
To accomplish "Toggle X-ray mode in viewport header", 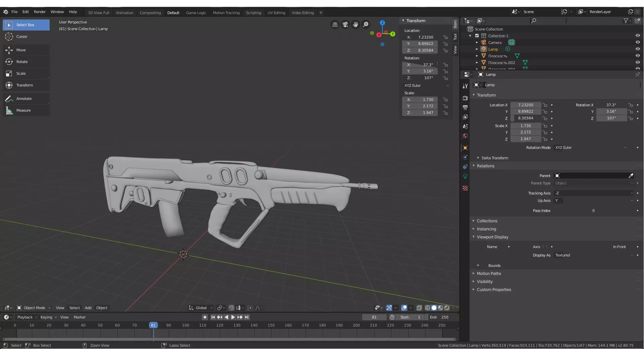I will 419,308.
